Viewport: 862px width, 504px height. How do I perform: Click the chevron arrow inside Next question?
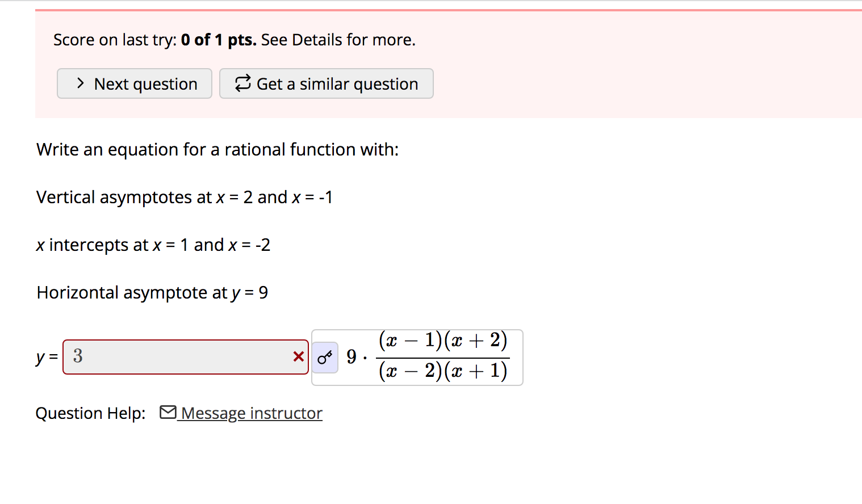point(80,83)
